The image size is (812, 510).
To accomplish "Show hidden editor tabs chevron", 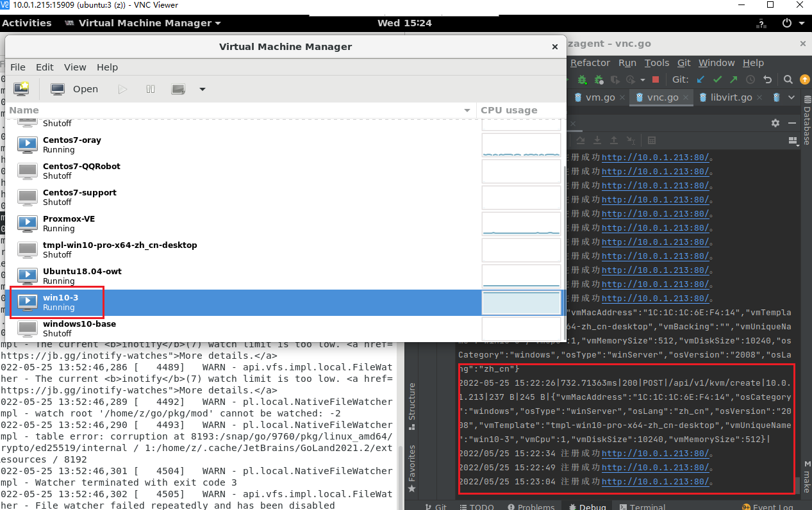I will pos(791,97).
